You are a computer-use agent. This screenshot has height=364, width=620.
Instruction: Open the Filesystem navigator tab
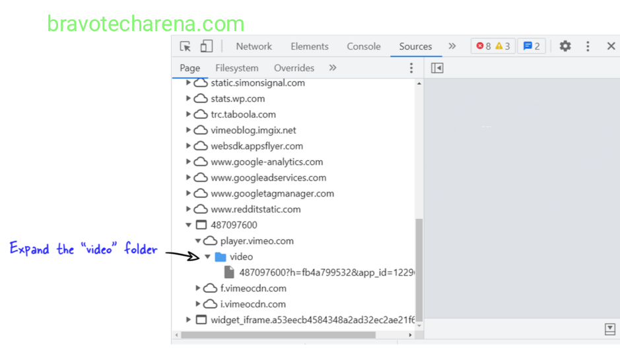click(237, 68)
